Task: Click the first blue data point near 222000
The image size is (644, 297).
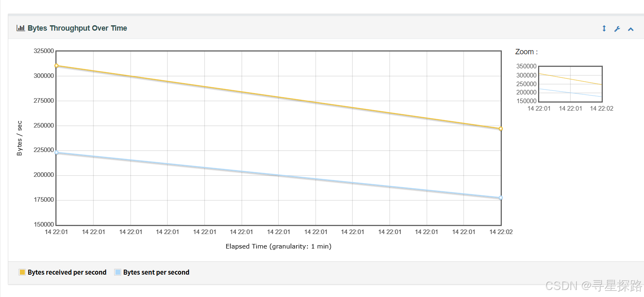Action: point(56,152)
